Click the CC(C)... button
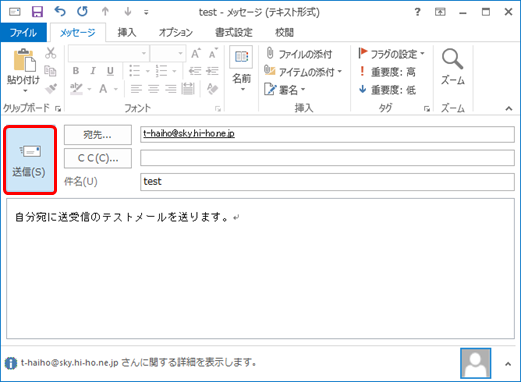This screenshot has width=521, height=382. click(x=98, y=158)
